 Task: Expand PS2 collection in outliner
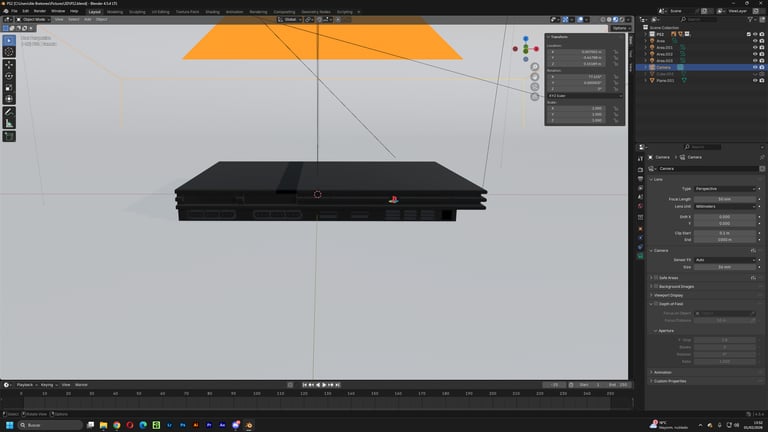pyautogui.click(x=646, y=34)
